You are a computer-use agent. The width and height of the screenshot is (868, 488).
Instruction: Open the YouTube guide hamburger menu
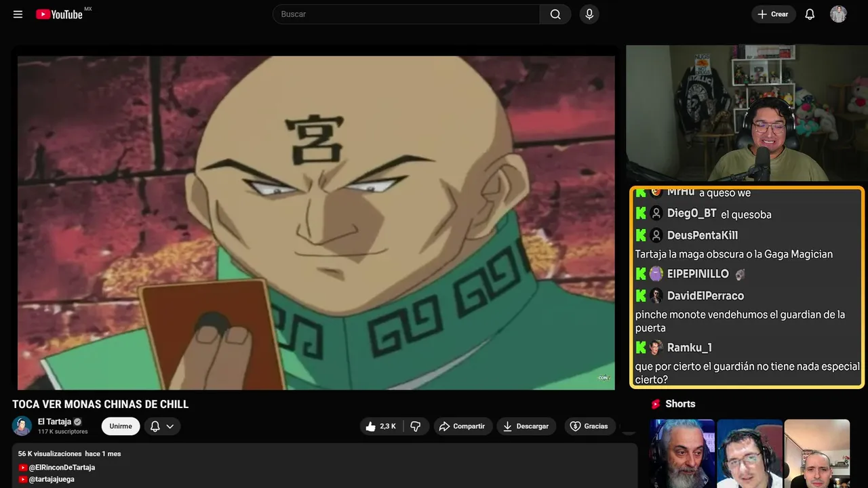coord(18,14)
